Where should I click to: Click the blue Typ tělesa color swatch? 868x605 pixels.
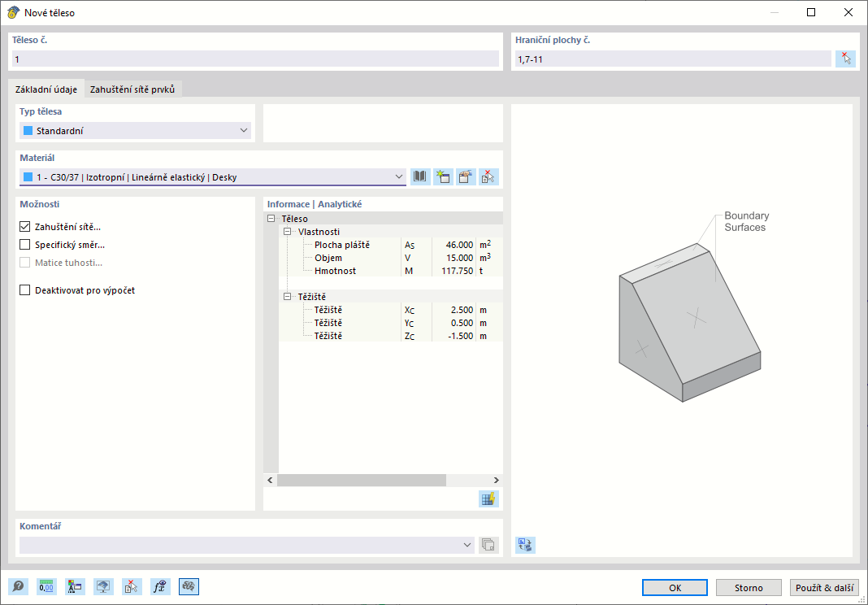point(28,131)
